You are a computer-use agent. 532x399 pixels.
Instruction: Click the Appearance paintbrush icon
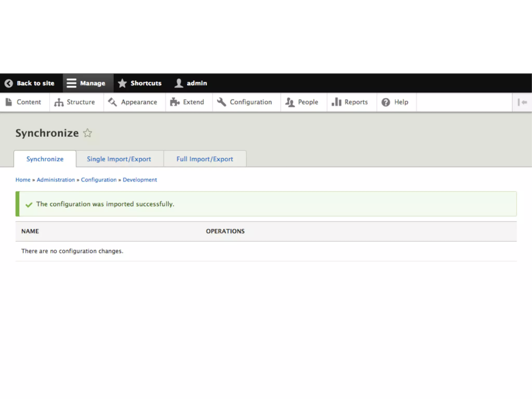[112, 102]
